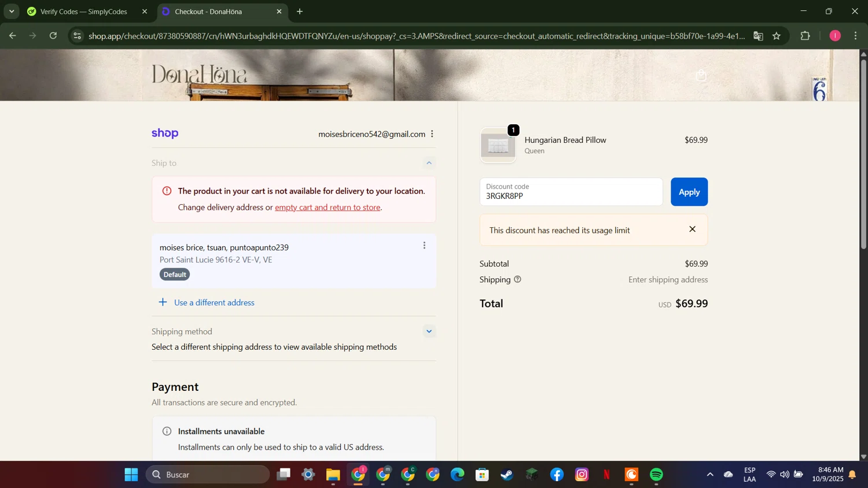
Task: Click the red delivery error alert icon
Action: tap(167, 191)
